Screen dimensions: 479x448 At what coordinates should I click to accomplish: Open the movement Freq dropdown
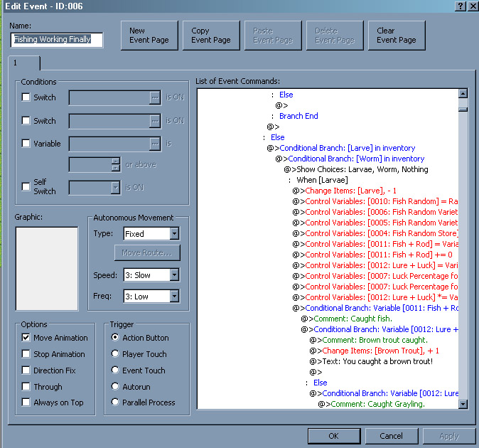click(174, 296)
